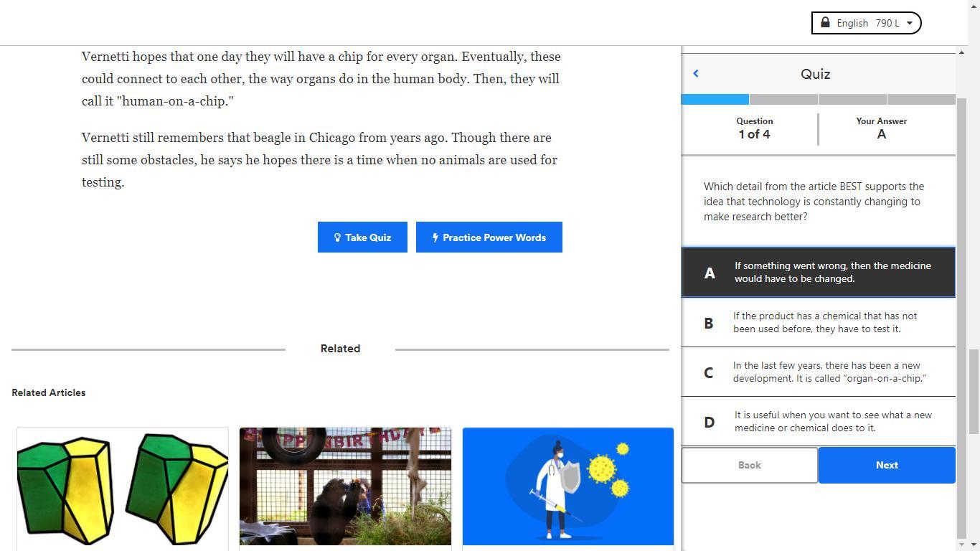Jump to the second quiz progress segment
The image size is (980, 551).
pos(783,99)
